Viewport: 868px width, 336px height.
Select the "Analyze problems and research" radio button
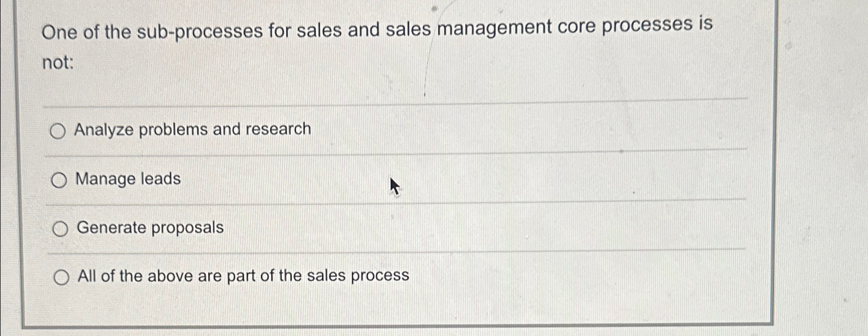tap(60, 131)
